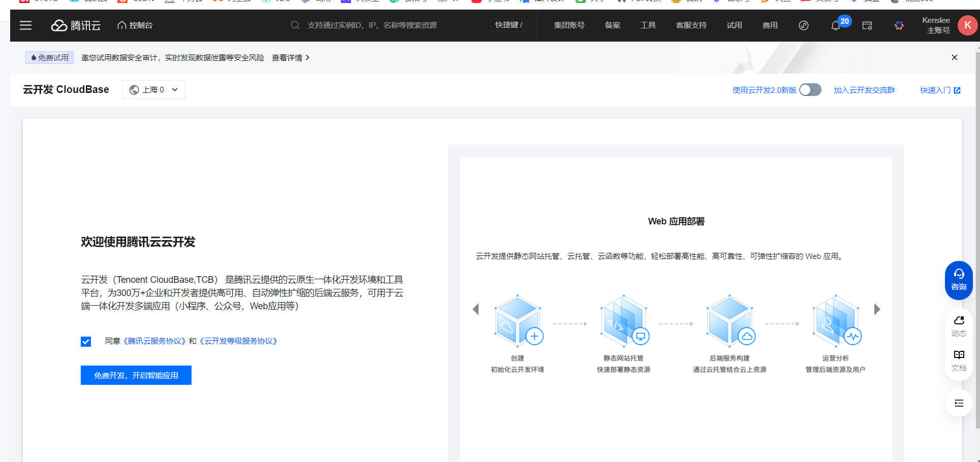
Task: Click 免费开发，开启智能应用 button
Action: pos(136,375)
